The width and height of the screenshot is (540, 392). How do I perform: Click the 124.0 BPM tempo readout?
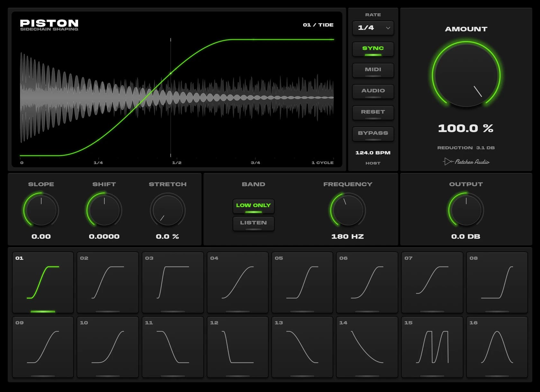coord(373,153)
